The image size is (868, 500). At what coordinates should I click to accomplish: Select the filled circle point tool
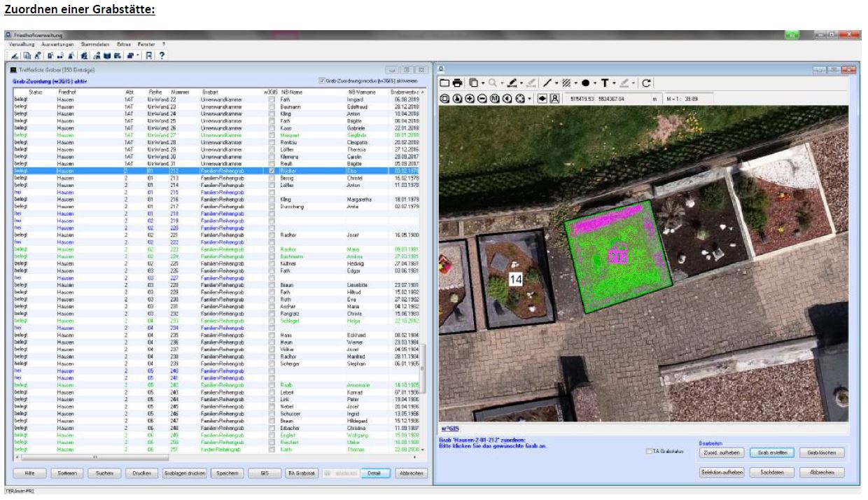point(585,83)
